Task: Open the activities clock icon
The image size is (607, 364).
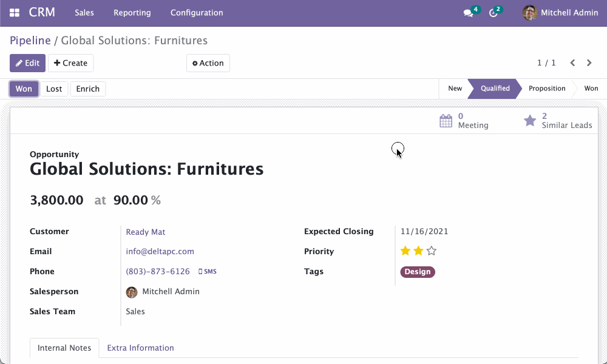Action: tap(493, 13)
